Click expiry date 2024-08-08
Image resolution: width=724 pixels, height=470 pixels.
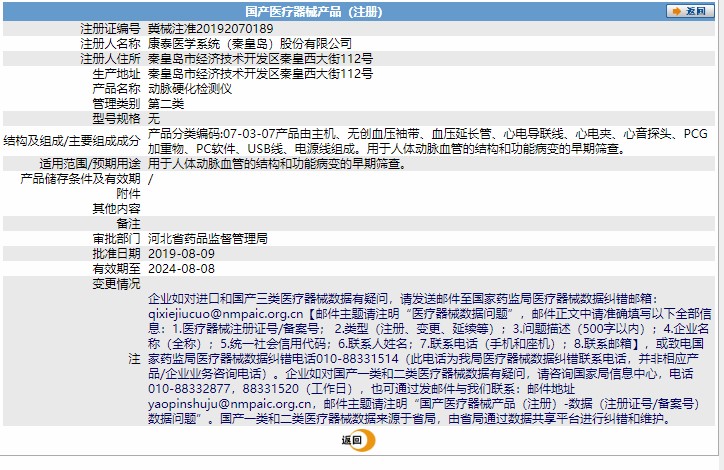pyautogui.click(x=181, y=269)
